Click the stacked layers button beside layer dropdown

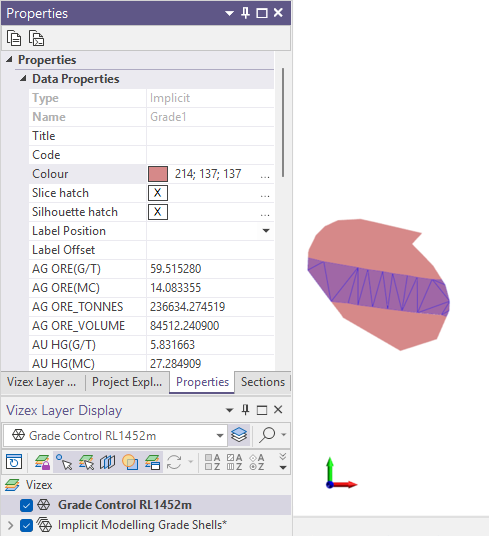239,435
